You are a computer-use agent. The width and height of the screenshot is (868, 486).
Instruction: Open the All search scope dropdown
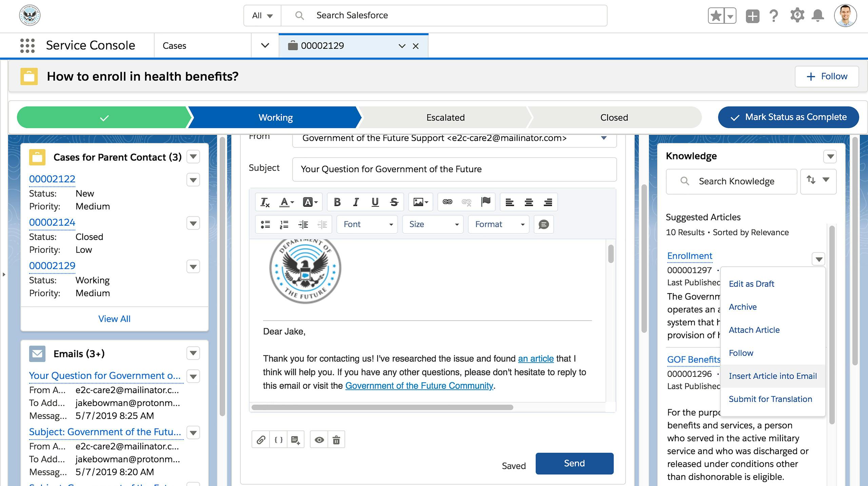point(262,16)
